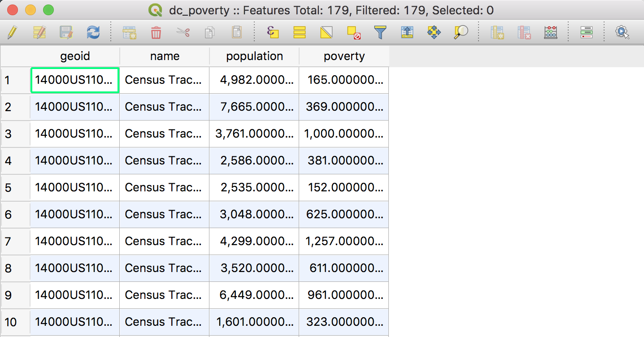644x337 pixels.
Task: Select row 3 via its row header
Action: [x=15, y=134]
